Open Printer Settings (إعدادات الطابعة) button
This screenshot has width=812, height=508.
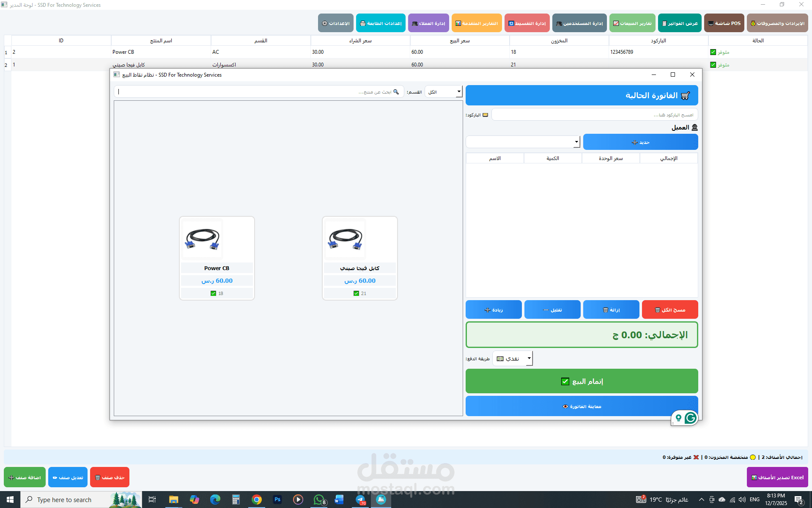tap(381, 23)
